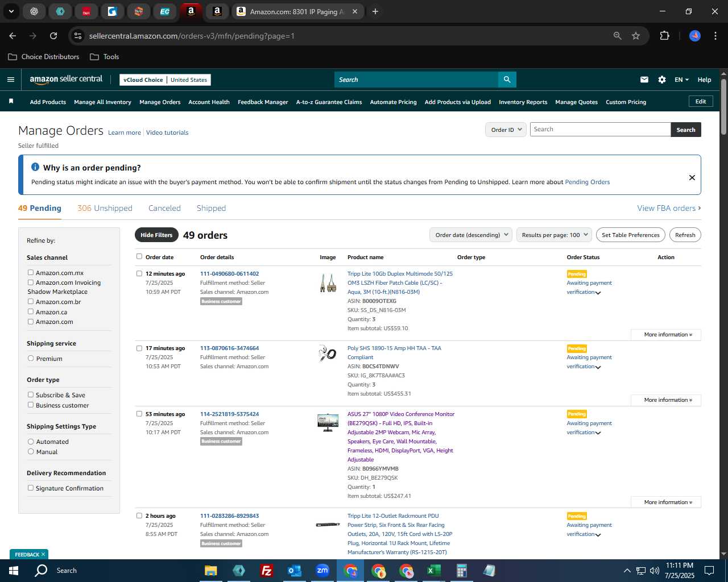Click the bookmark icon in navigation bar
Screen dimensions: 728x582
tap(11, 102)
